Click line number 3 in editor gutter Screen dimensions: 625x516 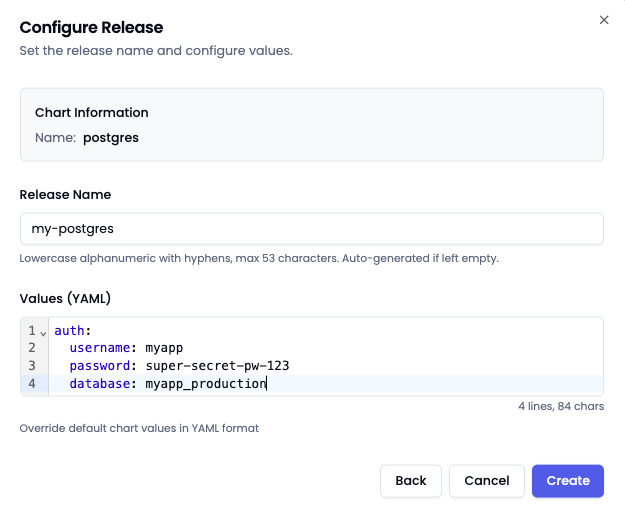[x=32, y=365]
